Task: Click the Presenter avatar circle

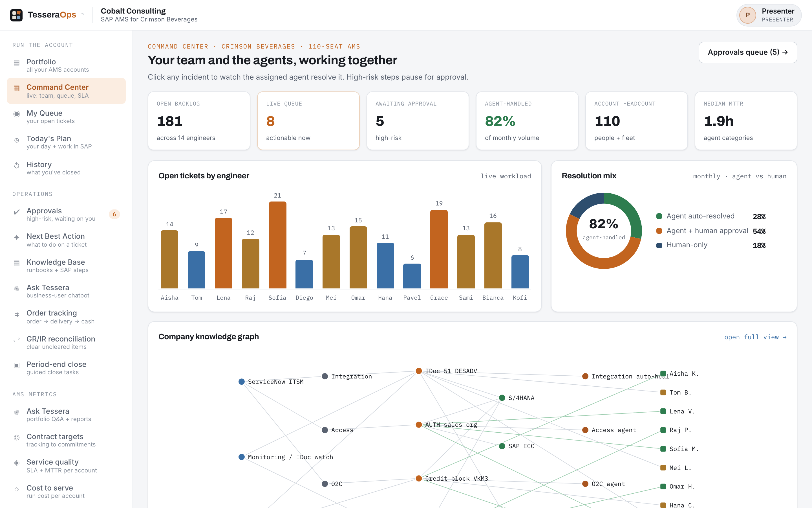Action: pos(747,15)
